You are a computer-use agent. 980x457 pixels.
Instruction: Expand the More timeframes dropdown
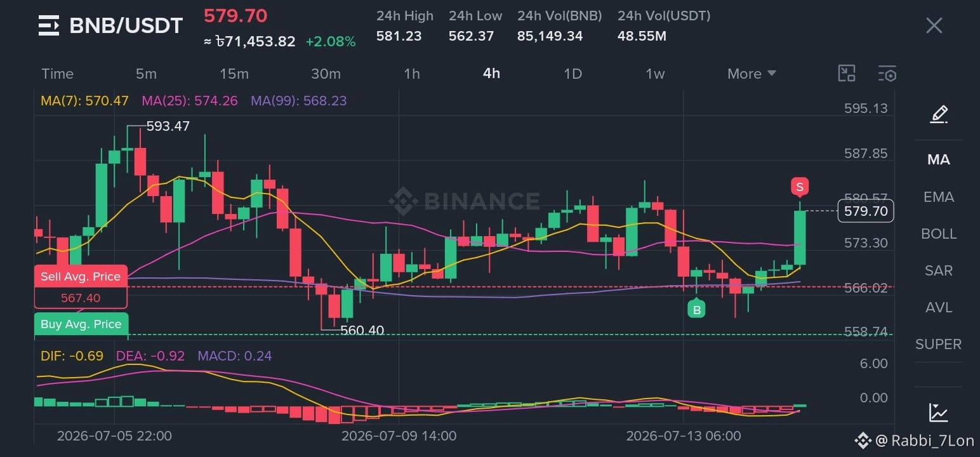click(752, 74)
